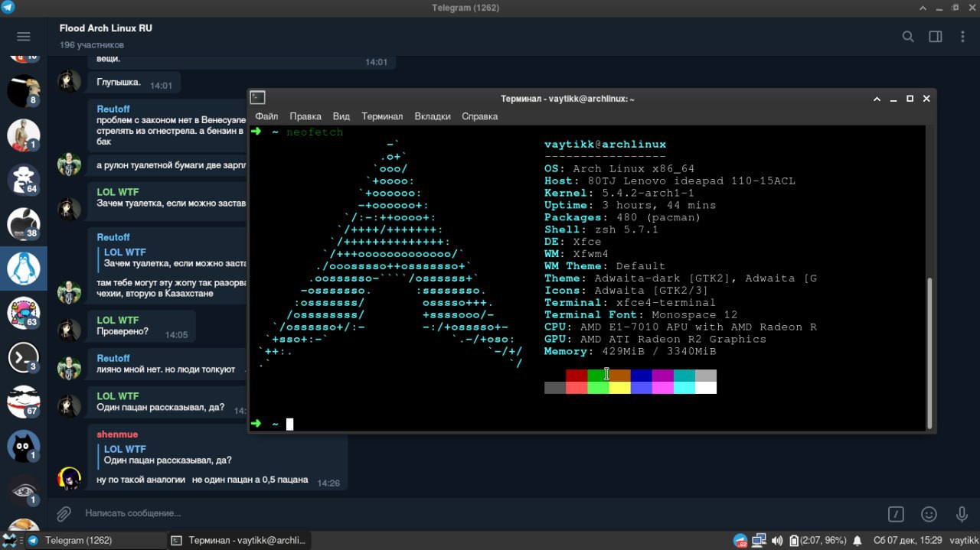This screenshot has width=980, height=550.
Task: Click Reutoff name in Venezuela message
Action: 113,109
